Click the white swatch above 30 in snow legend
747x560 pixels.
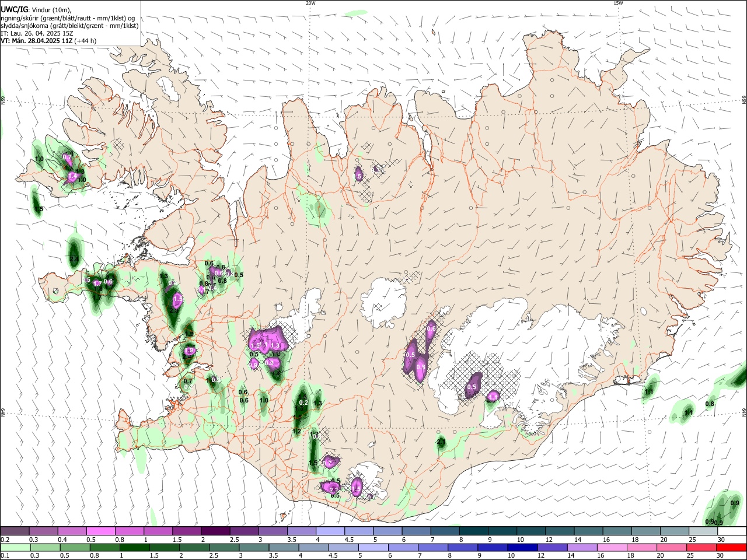[732, 531]
